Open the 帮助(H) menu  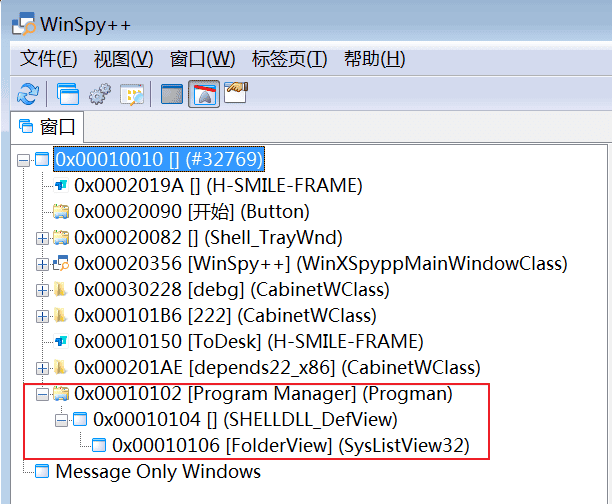pyautogui.click(x=374, y=59)
